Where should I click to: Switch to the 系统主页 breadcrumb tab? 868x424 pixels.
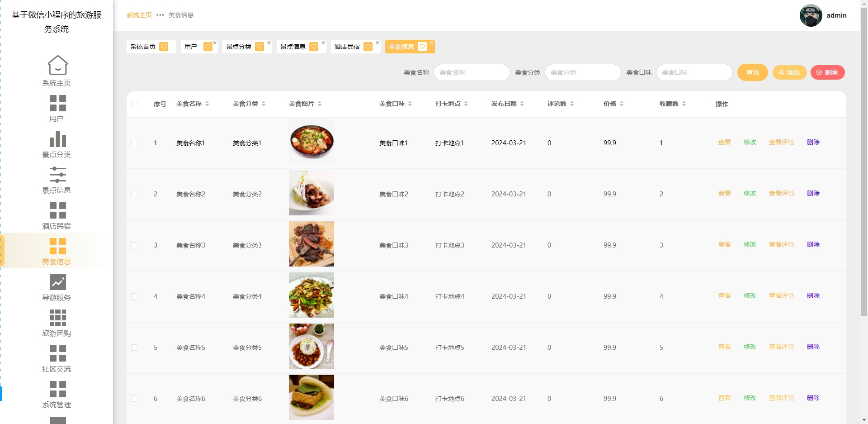click(x=139, y=15)
